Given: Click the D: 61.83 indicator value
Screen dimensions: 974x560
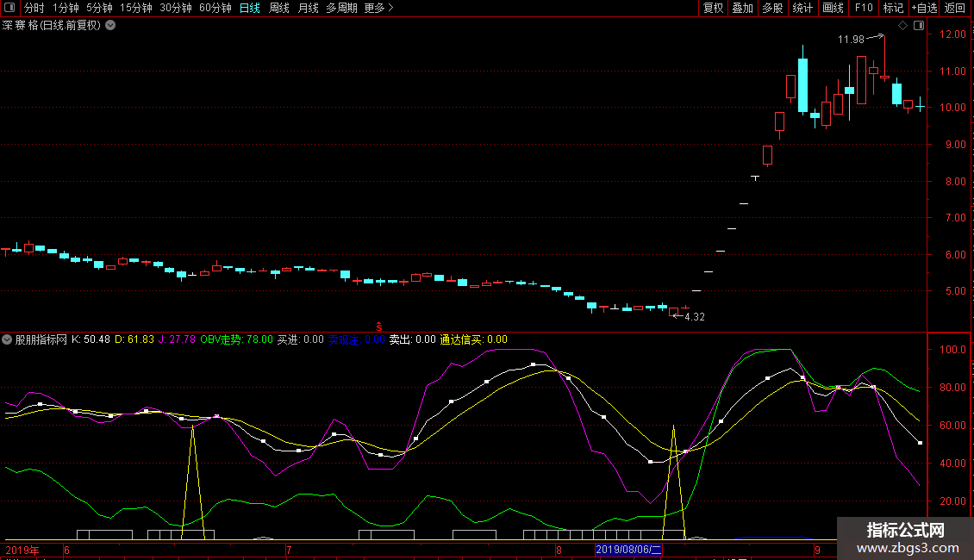Looking at the screenshot, I should [134, 339].
